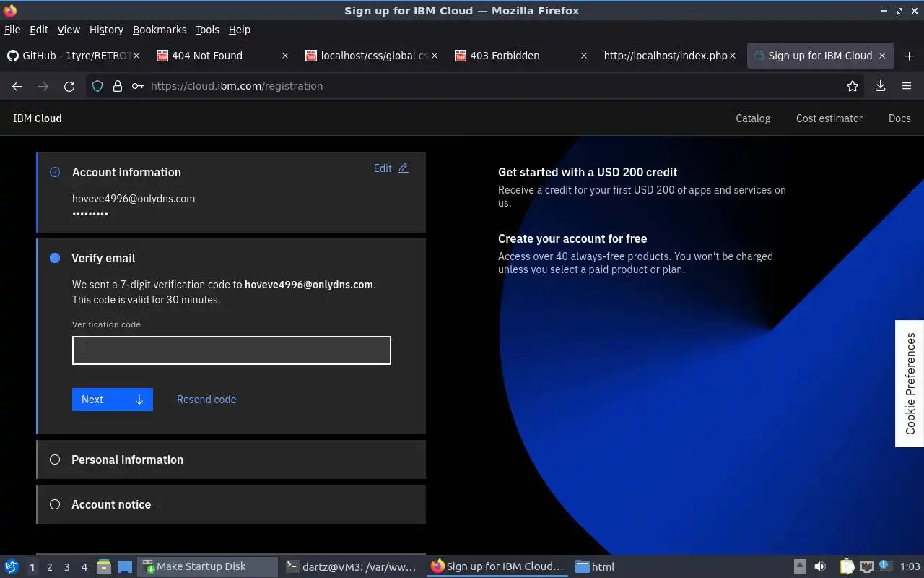Open the Catalog link
The height and width of the screenshot is (578, 924).
753,118
